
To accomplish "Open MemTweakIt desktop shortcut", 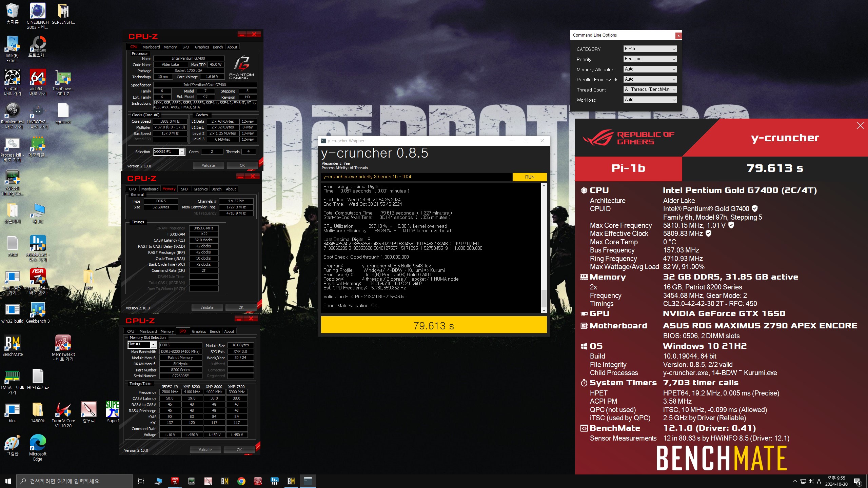I will pos(63,348).
